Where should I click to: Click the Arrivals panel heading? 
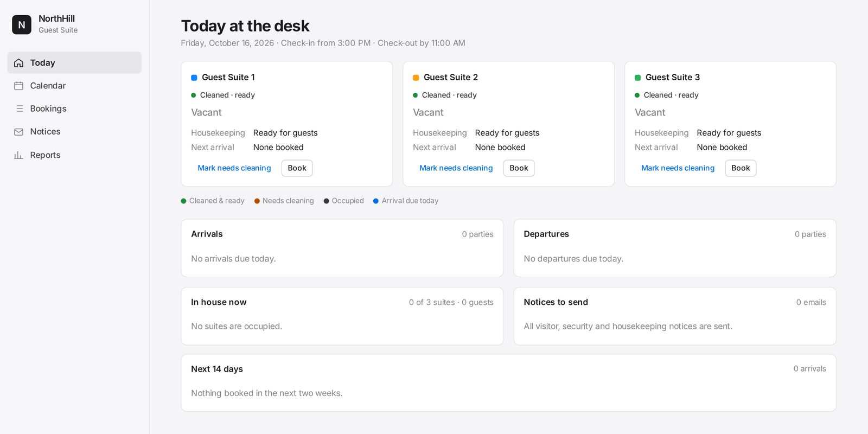(x=207, y=234)
